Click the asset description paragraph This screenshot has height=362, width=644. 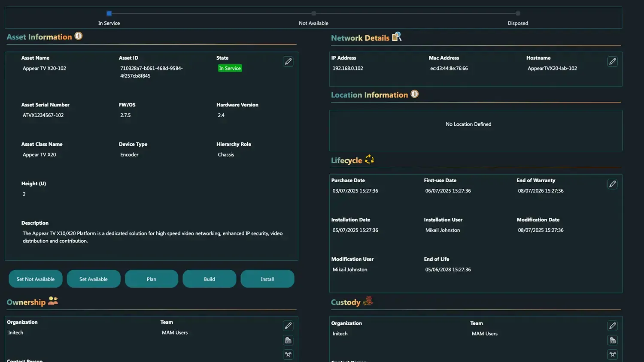point(153,237)
